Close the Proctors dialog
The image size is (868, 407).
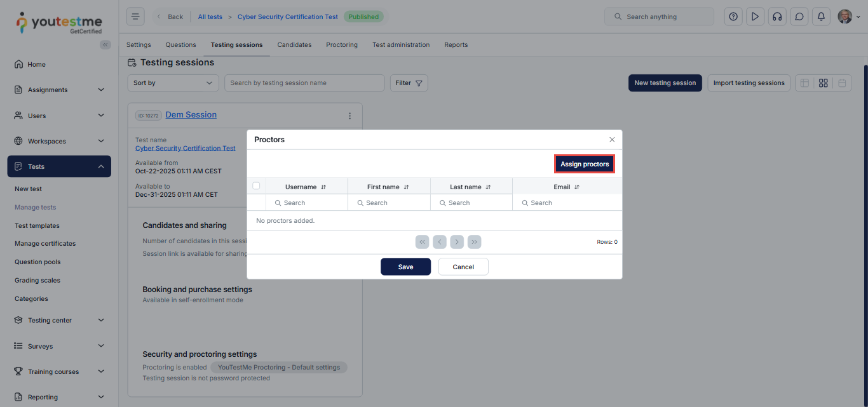(x=612, y=140)
